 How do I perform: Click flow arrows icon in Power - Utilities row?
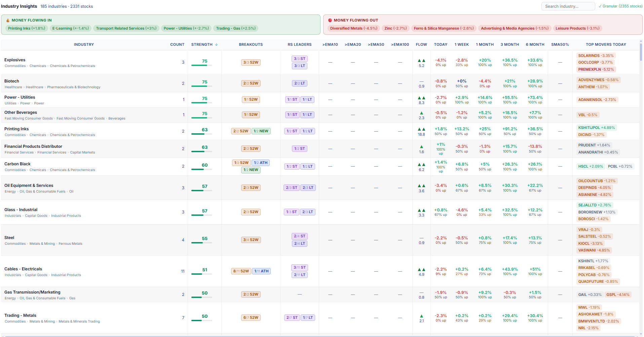coord(421,98)
